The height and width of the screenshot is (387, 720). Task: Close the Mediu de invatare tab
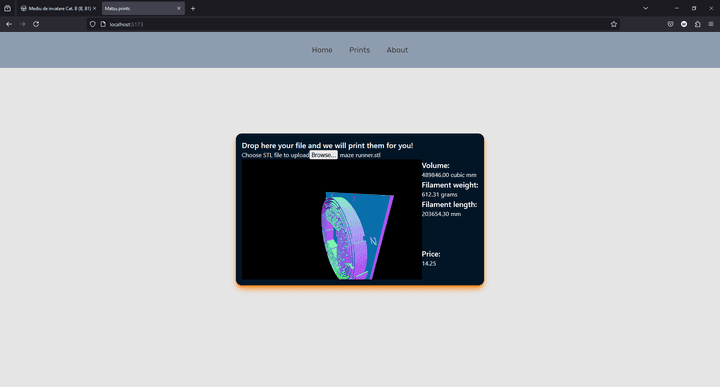click(95, 8)
